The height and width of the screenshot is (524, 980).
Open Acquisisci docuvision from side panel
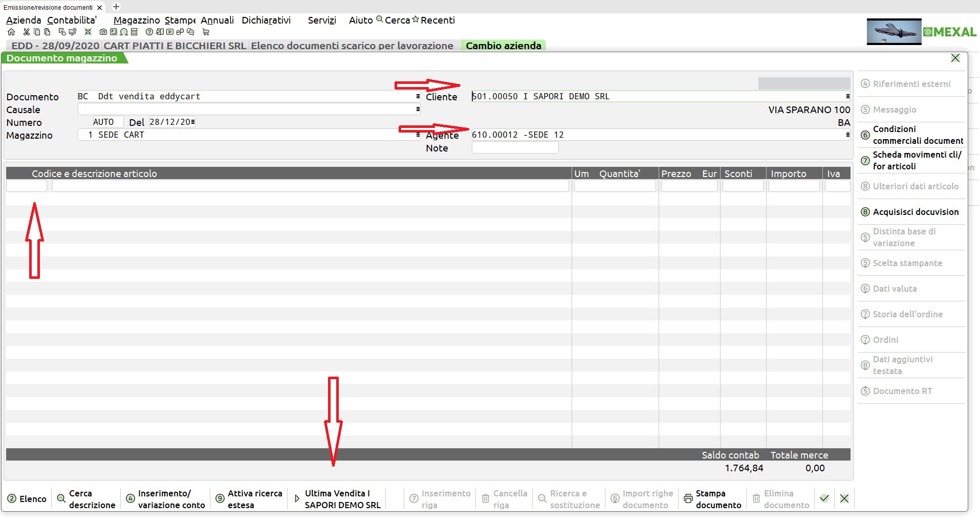pyautogui.click(x=915, y=212)
